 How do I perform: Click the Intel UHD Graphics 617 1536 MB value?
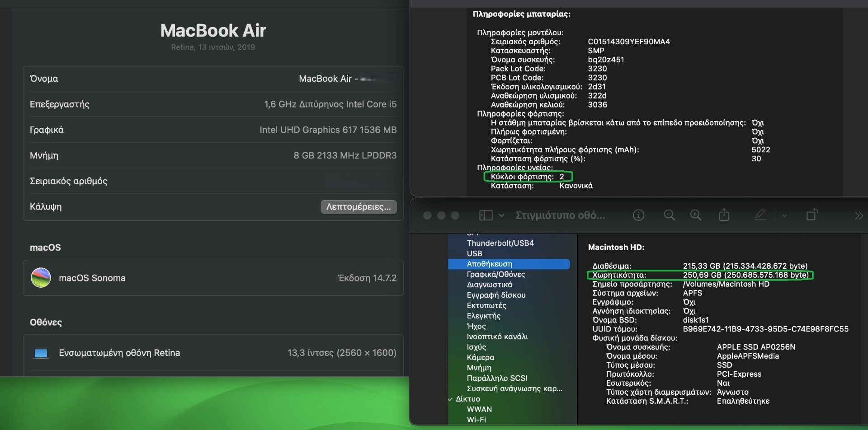[328, 130]
